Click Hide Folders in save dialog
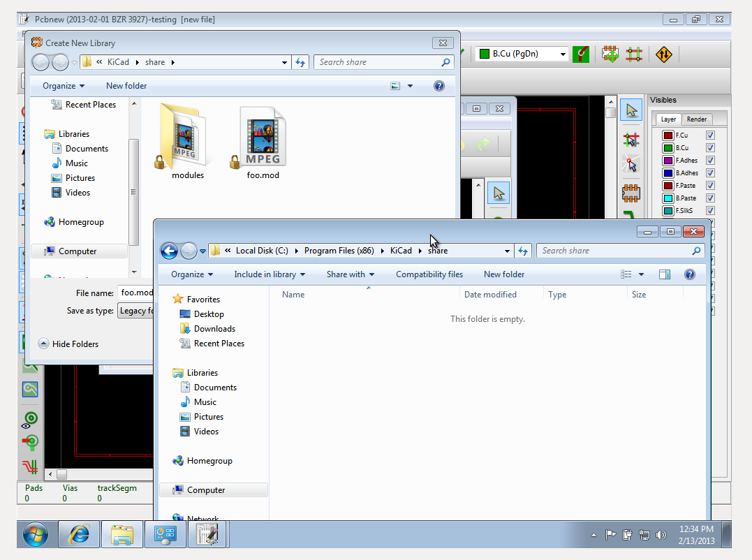Screen dimensions: 752x560 coord(68,344)
